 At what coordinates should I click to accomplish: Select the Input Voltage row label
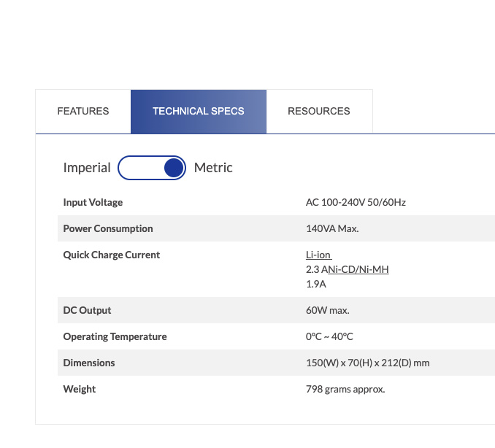click(x=93, y=202)
